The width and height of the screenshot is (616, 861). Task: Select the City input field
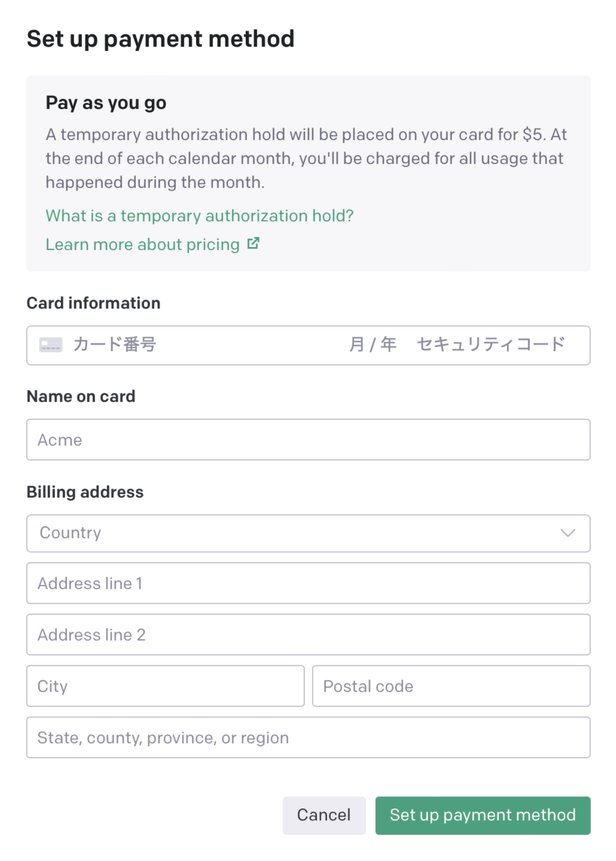(x=165, y=686)
